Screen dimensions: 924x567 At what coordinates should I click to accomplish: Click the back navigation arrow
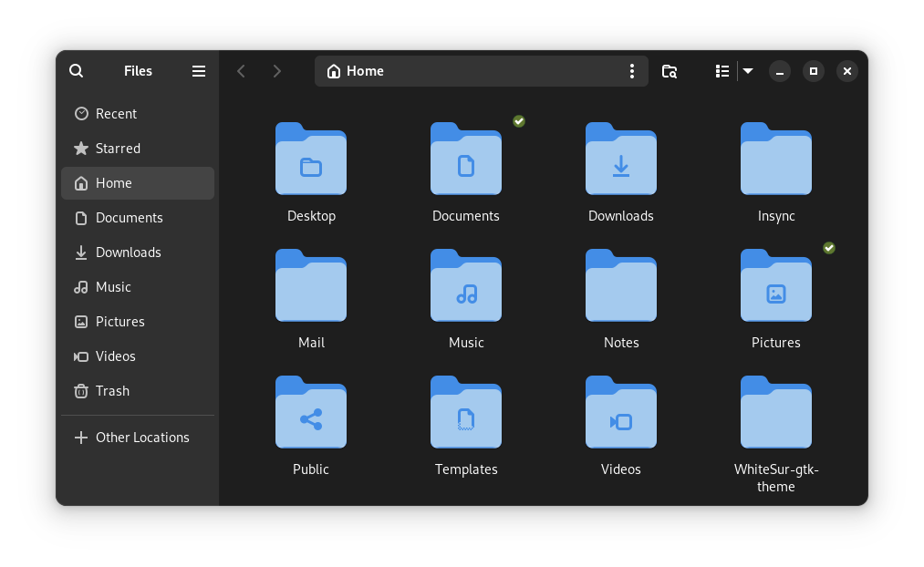[x=241, y=70]
